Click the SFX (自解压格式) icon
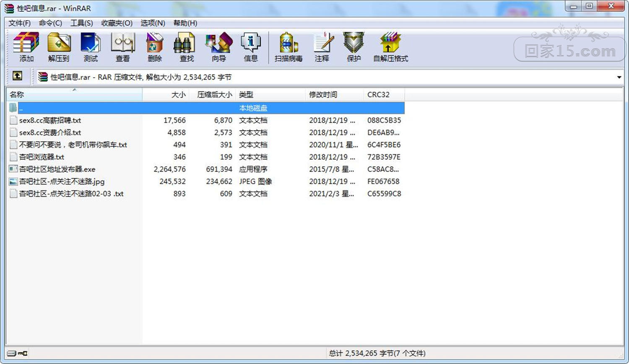629x364 pixels. click(x=390, y=47)
